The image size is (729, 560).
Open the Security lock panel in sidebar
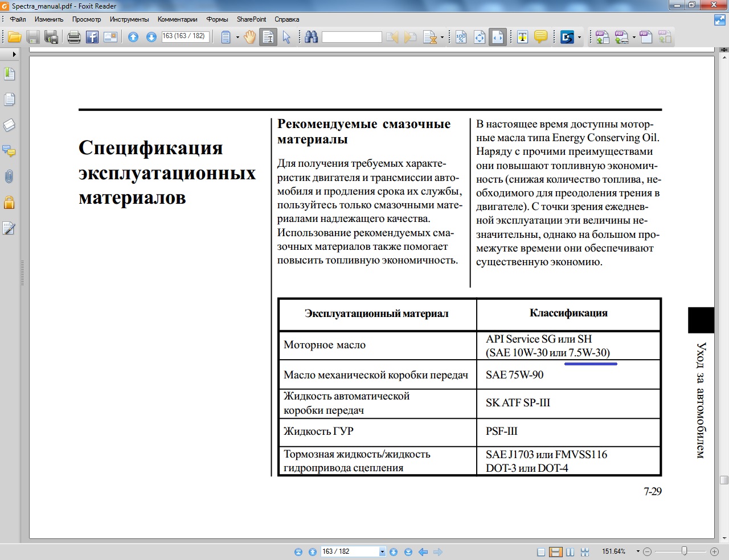click(x=9, y=203)
